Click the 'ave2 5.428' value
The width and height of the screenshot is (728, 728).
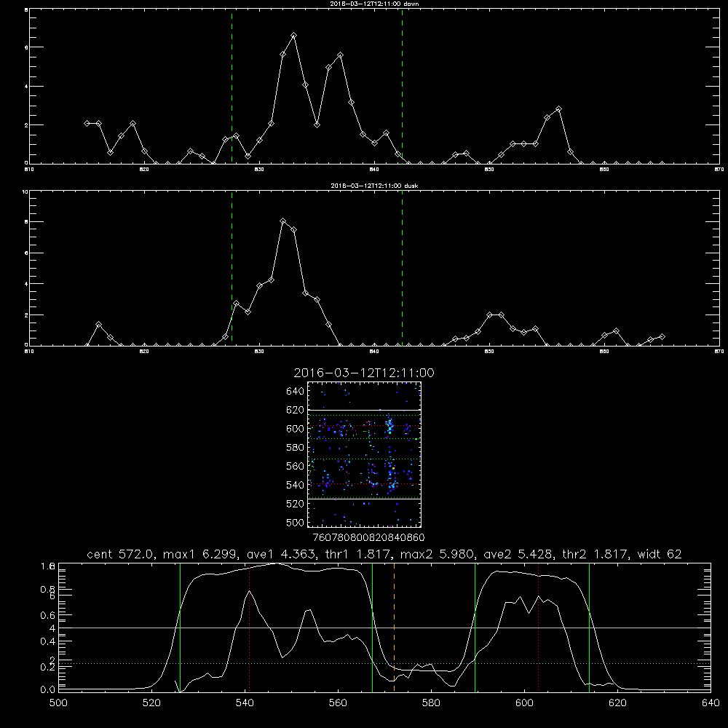518,554
